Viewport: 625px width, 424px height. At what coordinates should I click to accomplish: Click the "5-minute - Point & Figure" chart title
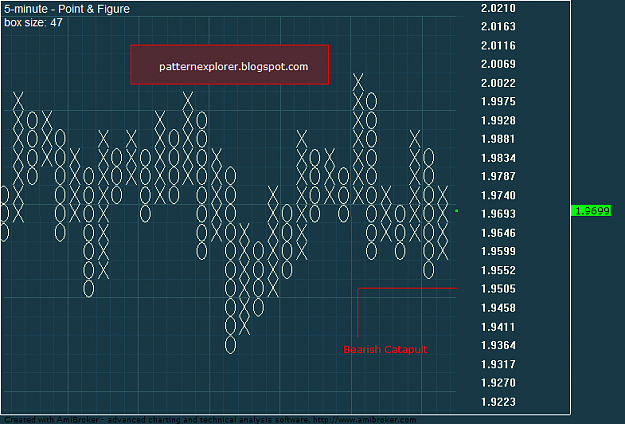[x=67, y=9]
